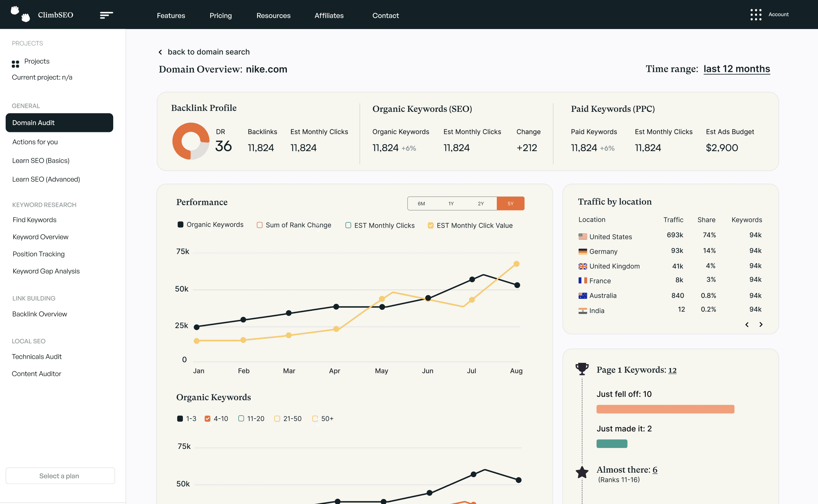Image resolution: width=818 pixels, height=504 pixels.
Task: Click the Est Ads Budget value $2,900
Action: (x=722, y=148)
